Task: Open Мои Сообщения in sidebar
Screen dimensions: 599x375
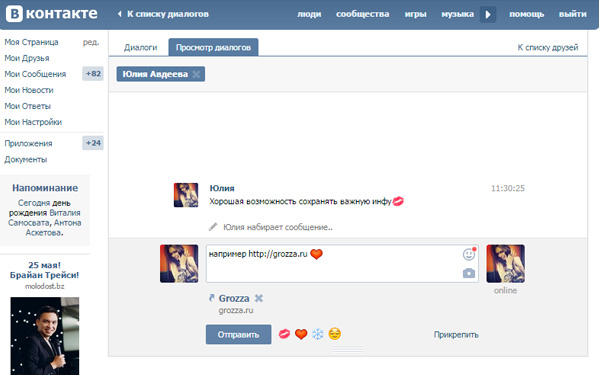Action: coord(35,74)
